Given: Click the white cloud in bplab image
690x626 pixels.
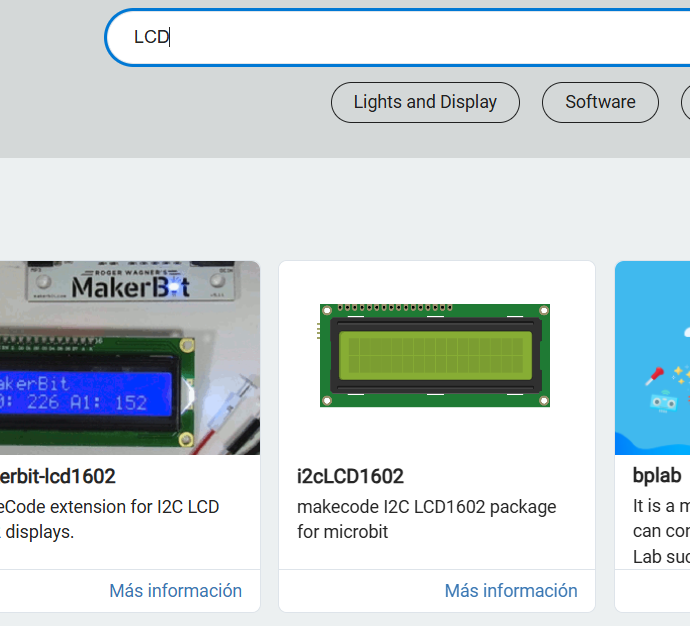Looking at the screenshot, I should 686,330.
